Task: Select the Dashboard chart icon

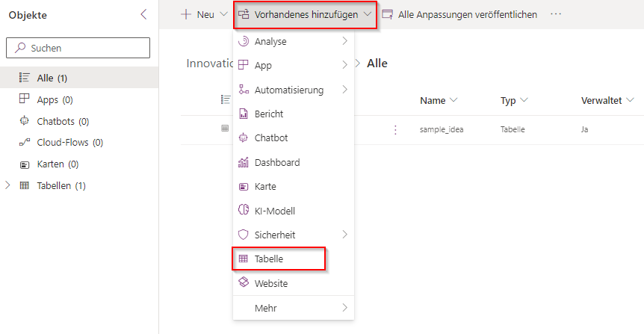Action: point(243,162)
